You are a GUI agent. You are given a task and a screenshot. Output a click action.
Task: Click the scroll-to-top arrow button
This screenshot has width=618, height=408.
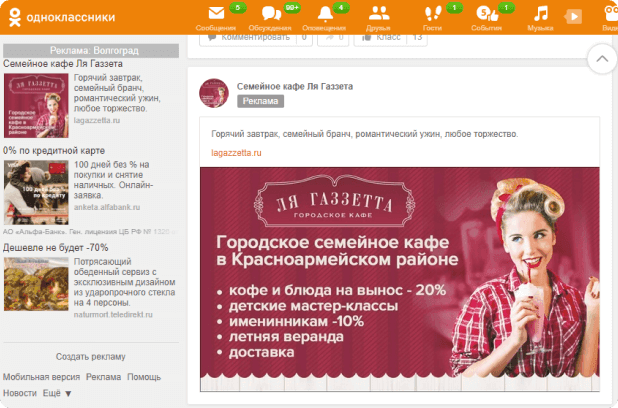(602, 59)
